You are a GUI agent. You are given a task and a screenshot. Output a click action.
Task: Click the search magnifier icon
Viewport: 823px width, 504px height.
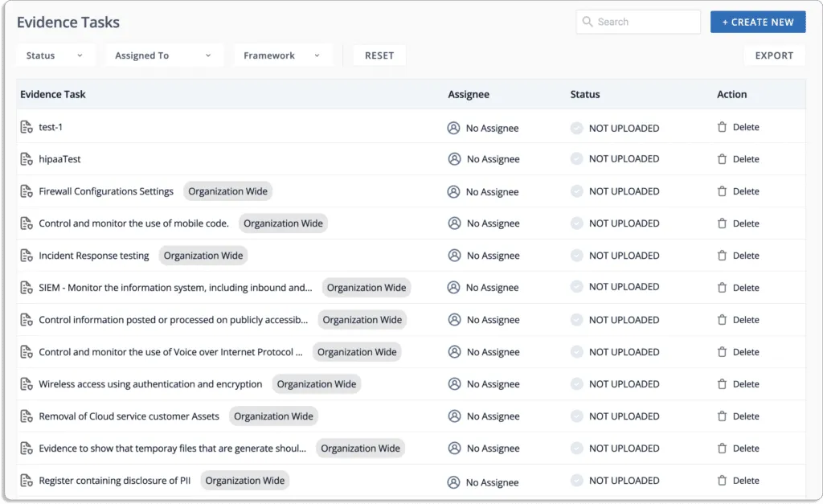pyautogui.click(x=588, y=22)
